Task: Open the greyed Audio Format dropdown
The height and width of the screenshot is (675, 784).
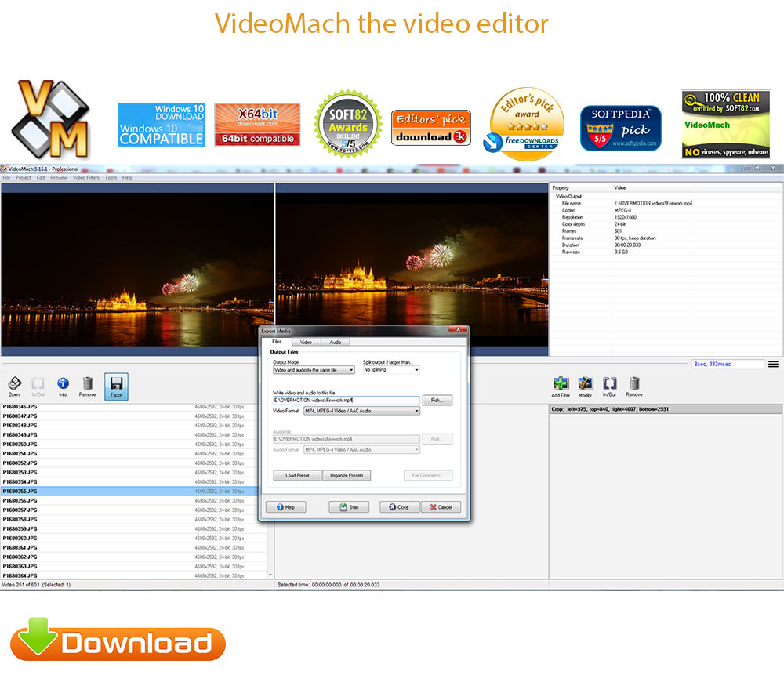Action: [x=361, y=450]
